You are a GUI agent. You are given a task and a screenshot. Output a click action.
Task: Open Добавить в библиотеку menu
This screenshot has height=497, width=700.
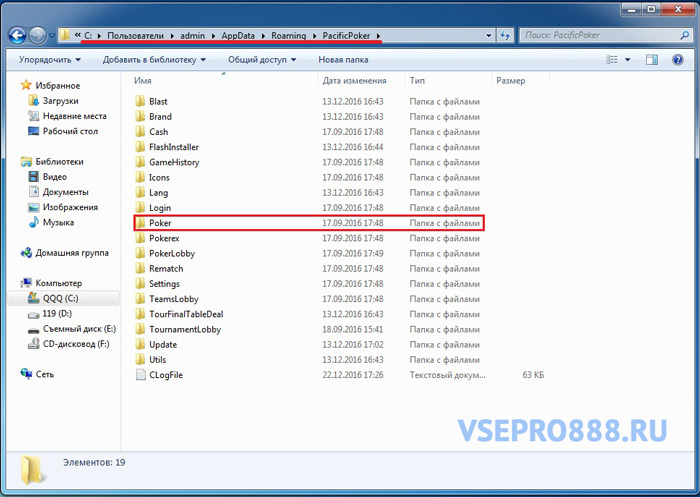pyautogui.click(x=154, y=59)
